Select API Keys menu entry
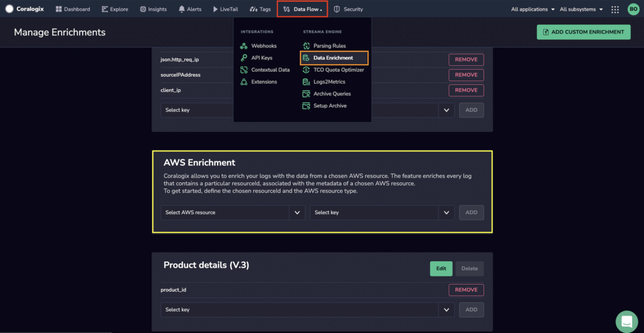 (x=256, y=58)
